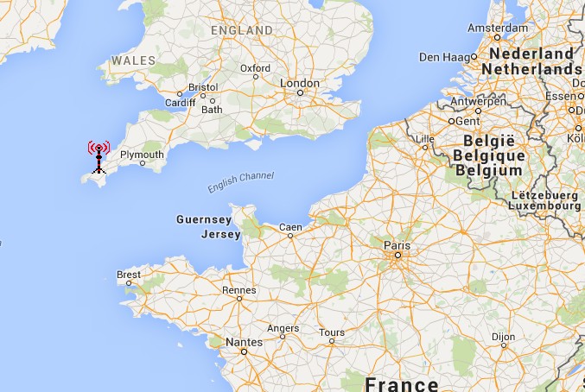Select the London city marker
This screenshot has height=392, width=585.
click(x=301, y=92)
